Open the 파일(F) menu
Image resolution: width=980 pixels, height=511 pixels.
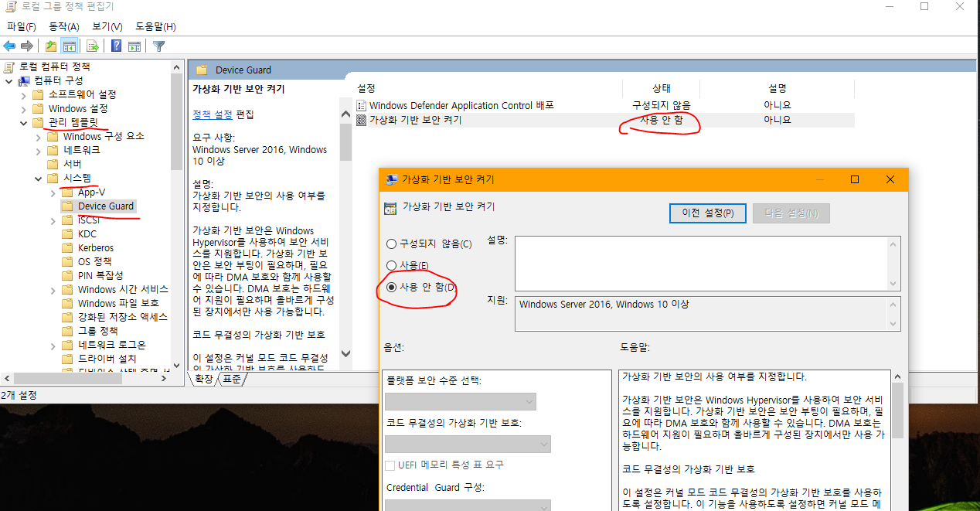(22, 26)
